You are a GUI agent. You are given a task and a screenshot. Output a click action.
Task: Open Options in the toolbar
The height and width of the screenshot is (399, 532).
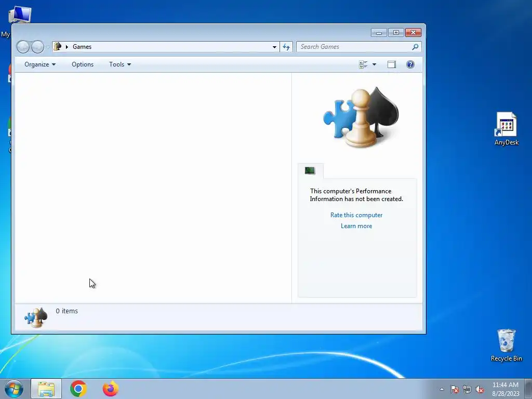(x=83, y=64)
